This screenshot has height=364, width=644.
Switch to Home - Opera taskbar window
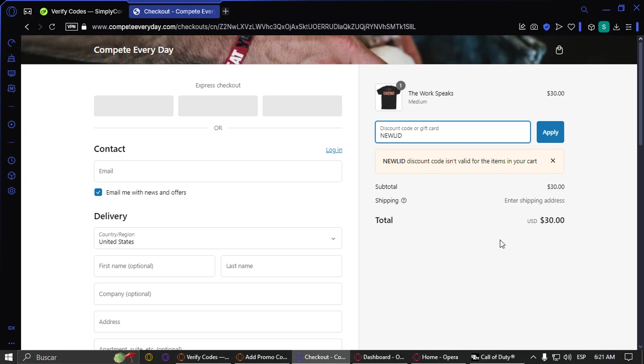pos(436,357)
